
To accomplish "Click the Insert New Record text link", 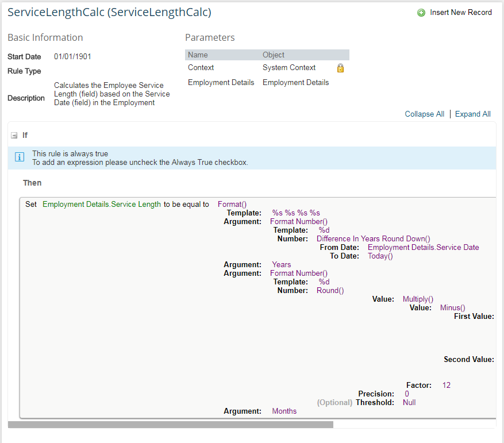I will click(460, 13).
